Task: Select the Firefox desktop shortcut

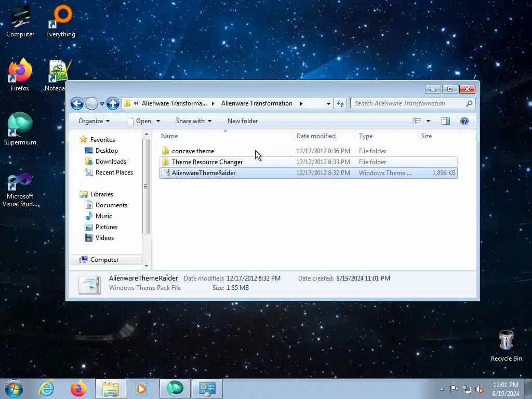Action: [x=20, y=75]
